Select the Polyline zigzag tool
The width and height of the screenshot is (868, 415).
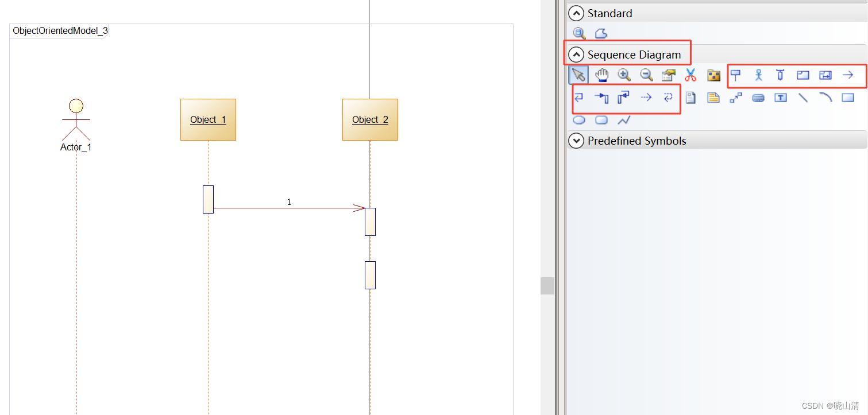point(624,120)
